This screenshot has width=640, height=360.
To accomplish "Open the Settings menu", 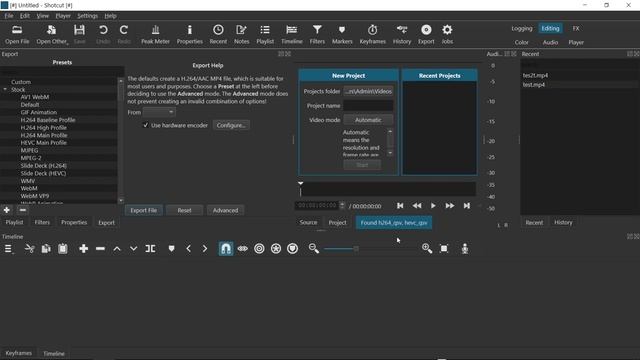I will coord(87,16).
